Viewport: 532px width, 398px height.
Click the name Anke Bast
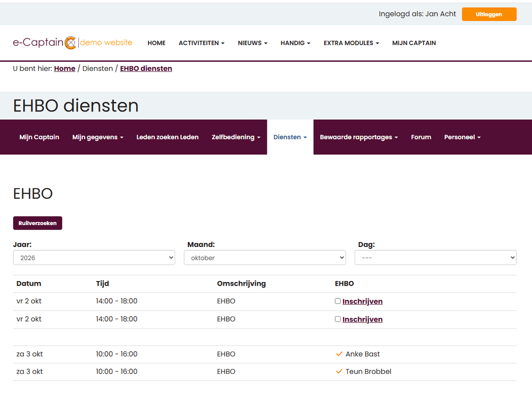pyautogui.click(x=363, y=354)
